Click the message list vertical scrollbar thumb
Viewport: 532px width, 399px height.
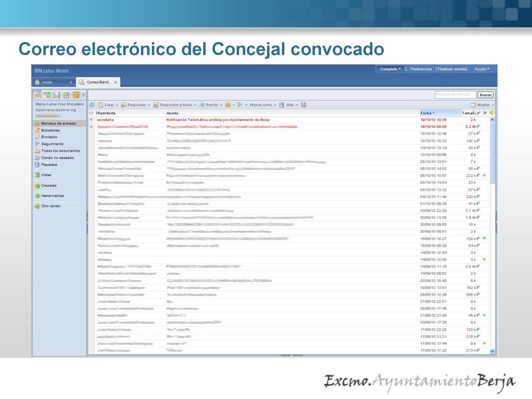tap(493, 153)
